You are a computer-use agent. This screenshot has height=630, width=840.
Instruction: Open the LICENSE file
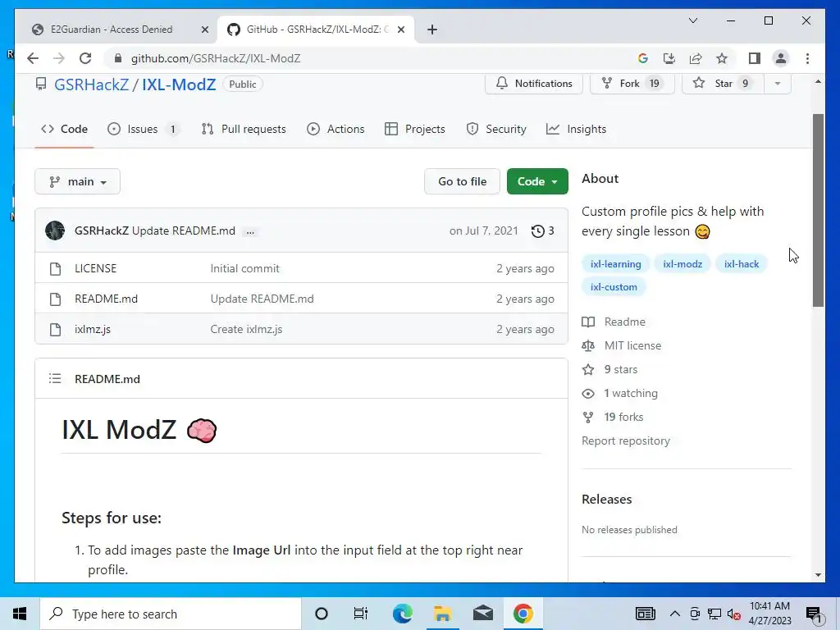tap(95, 268)
